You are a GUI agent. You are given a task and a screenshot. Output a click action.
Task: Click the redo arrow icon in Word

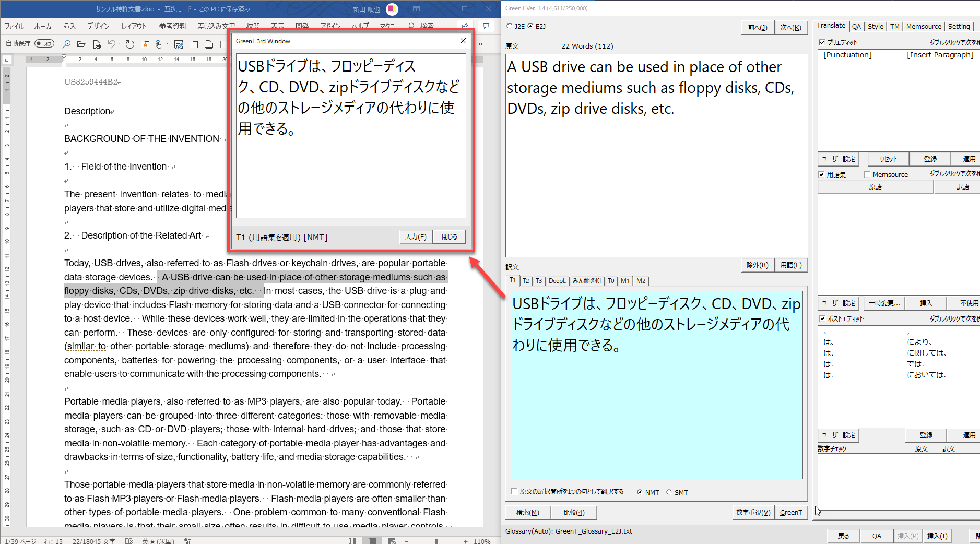(x=129, y=44)
